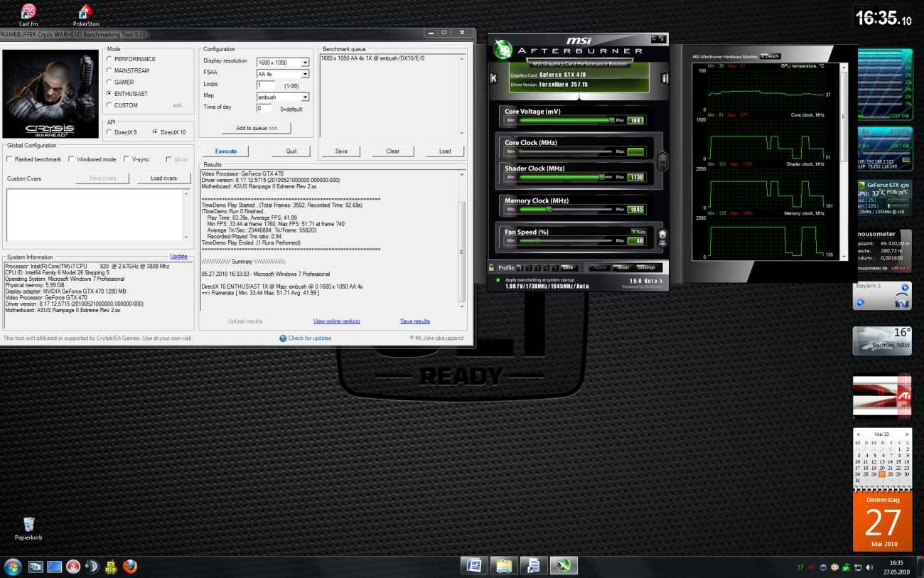924x578 pixels.
Task: Click the back arrow on Bayern 1 gadget
Action: click(861, 302)
